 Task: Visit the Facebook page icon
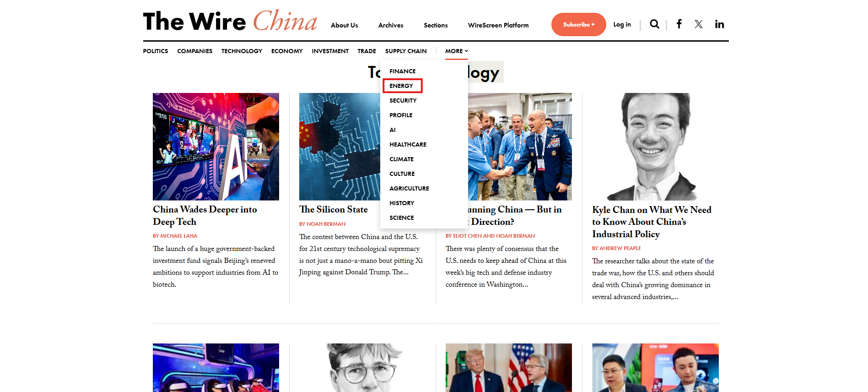point(679,24)
